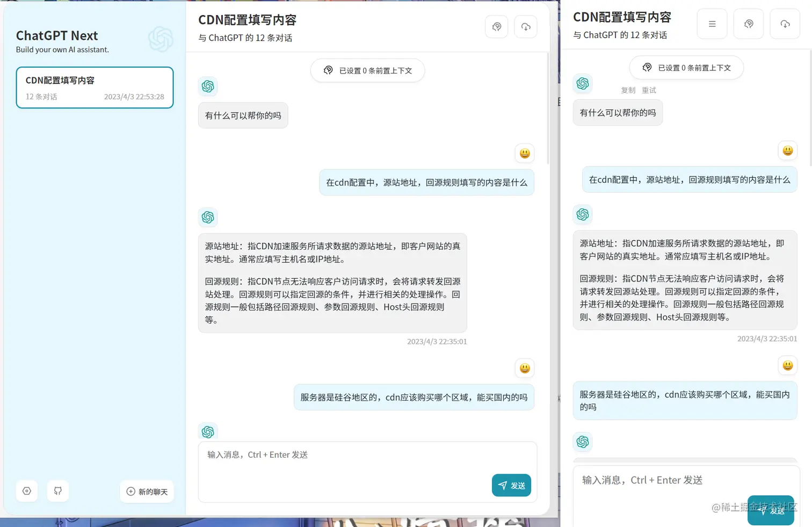
Task: Click CDN配置填写内容 title in wide window header
Action: tap(247, 20)
